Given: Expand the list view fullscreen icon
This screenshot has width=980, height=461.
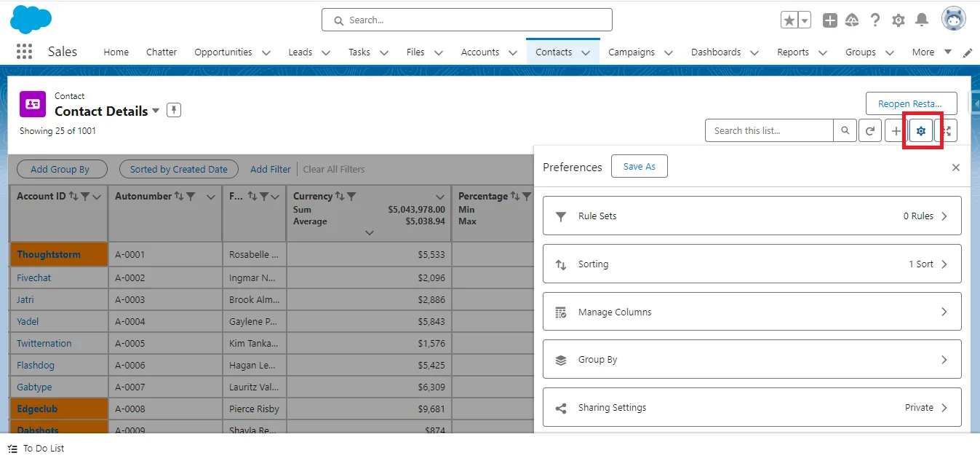Looking at the screenshot, I should [948, 130].
